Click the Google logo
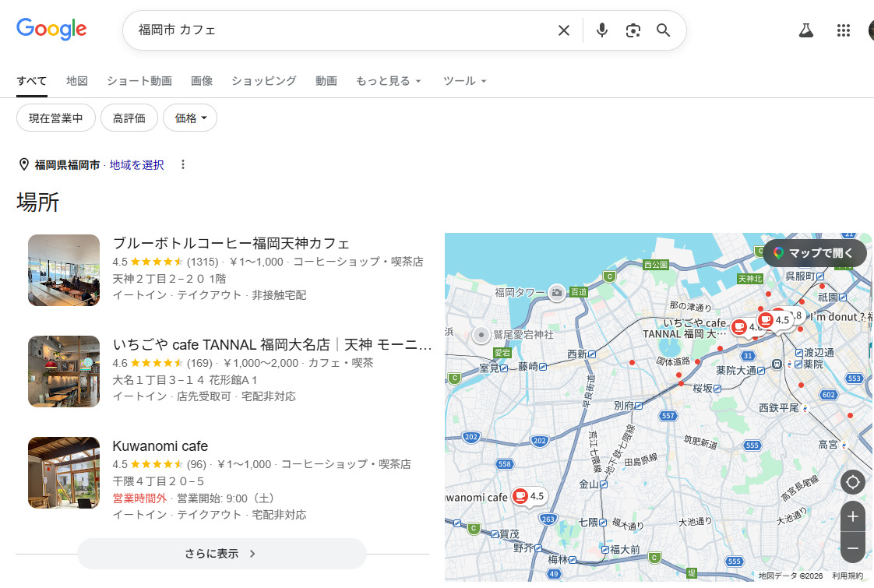The width and height of the screenshot is (874, 588). pos(51,29)
